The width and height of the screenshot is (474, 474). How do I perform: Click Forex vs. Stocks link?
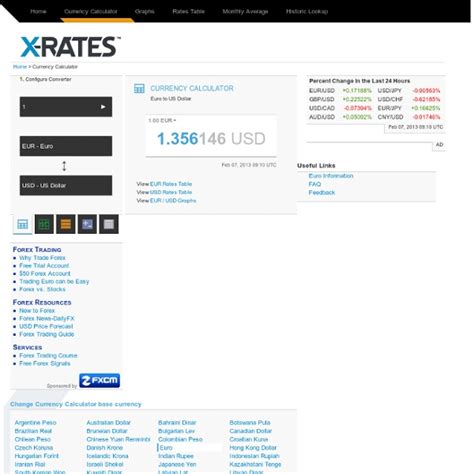[42, 289]
